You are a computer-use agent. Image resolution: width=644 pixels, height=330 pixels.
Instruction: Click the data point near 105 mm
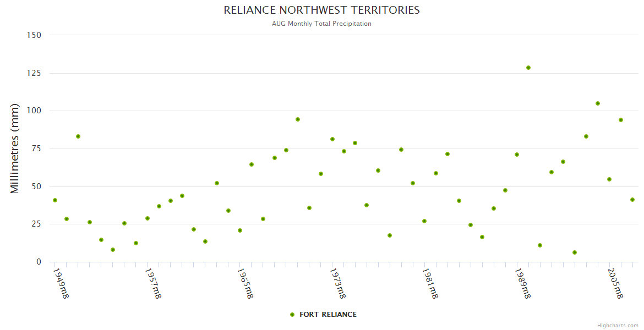tap(598, 103)
